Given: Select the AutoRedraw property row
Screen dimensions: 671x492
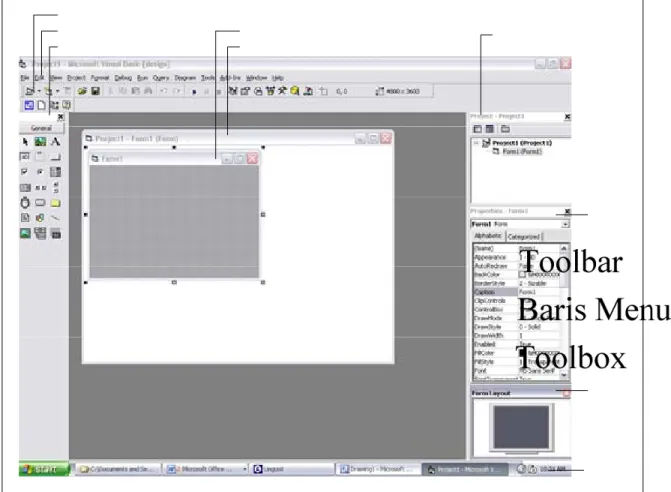Looking at the screenshot, I should (517, 266).
